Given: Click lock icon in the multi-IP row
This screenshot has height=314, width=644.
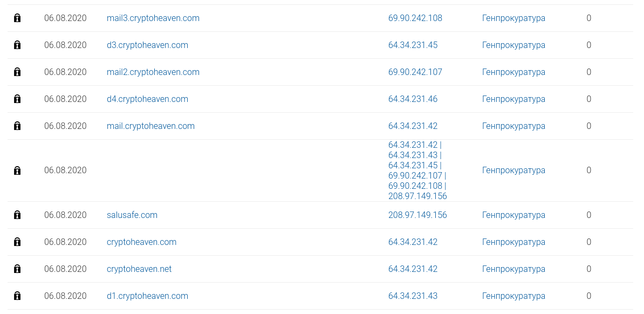Looking at the screenshot, I should [17, 170].
